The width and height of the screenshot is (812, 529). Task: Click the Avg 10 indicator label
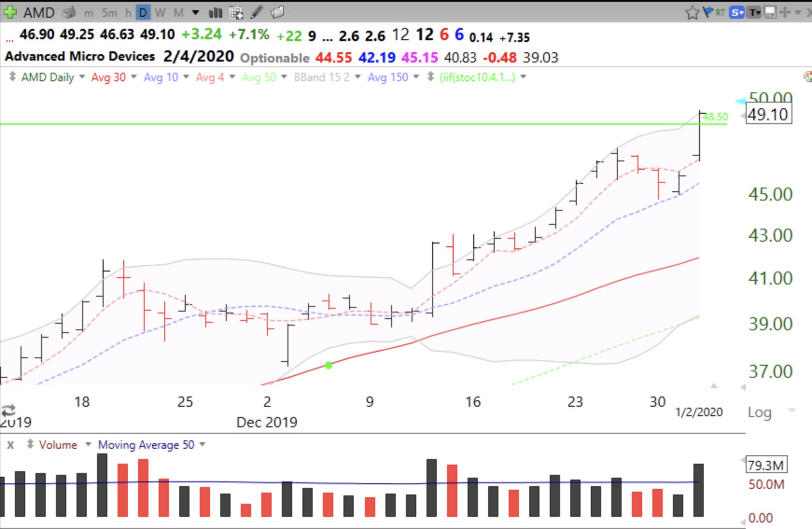[161, 77]
